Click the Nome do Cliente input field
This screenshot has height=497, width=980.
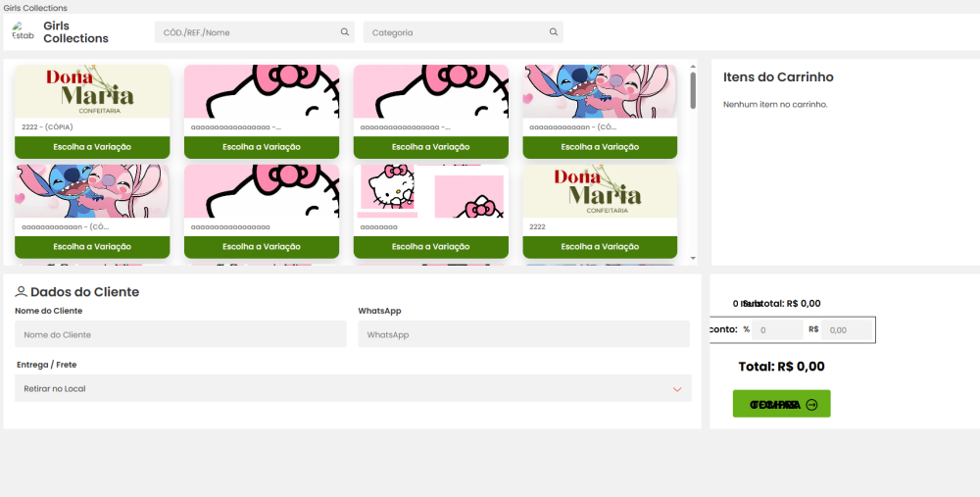tap(180, 334)
